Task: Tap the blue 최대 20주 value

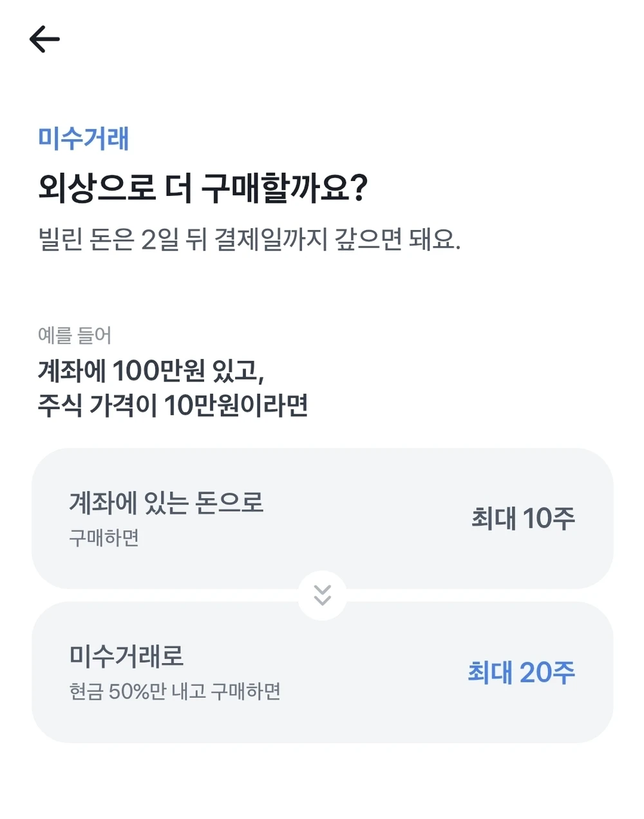Action: click(x=521, y=673)
